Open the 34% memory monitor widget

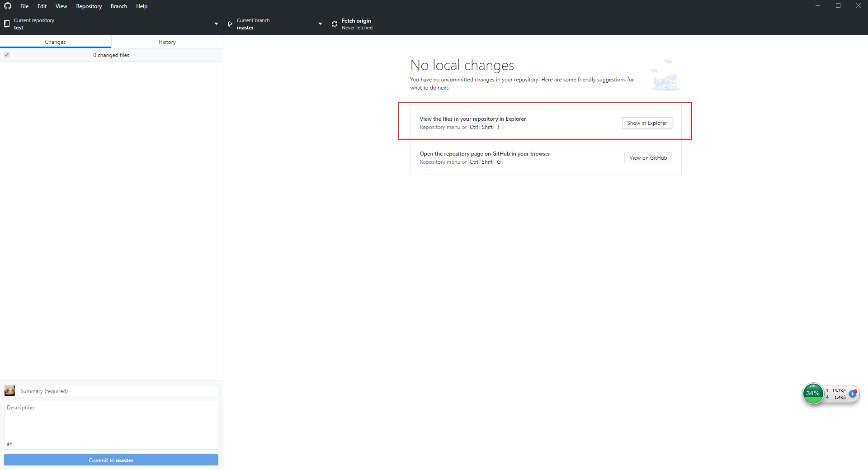click(x=813, y=393)
